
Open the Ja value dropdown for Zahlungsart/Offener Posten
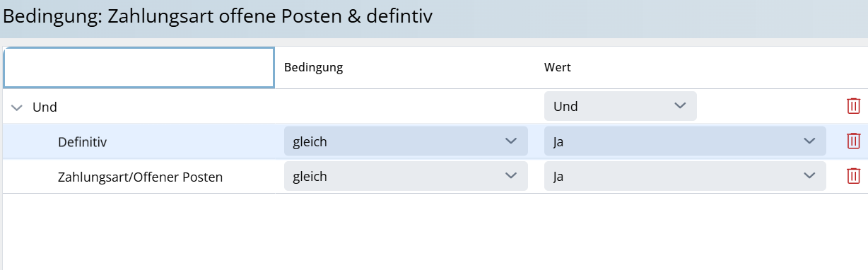685,175
